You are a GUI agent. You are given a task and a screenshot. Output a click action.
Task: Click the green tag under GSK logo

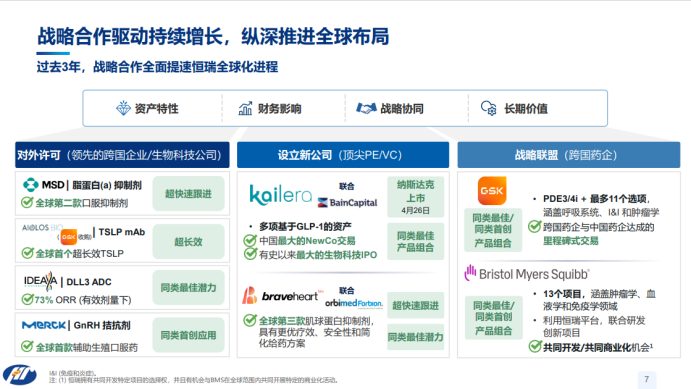[493, 230]
